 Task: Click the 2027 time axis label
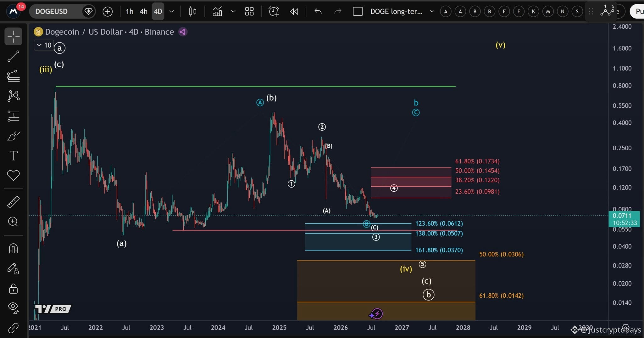(402, 328)
